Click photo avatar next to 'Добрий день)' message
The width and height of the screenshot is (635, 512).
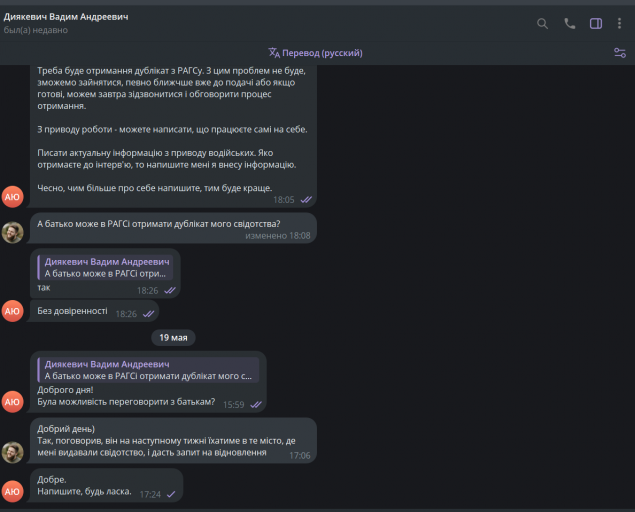pos(12,452)
